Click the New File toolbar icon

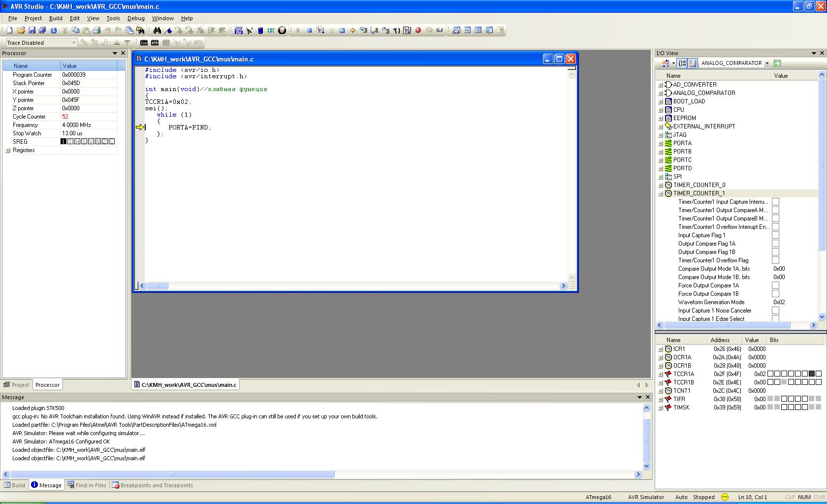pos(9,30)
